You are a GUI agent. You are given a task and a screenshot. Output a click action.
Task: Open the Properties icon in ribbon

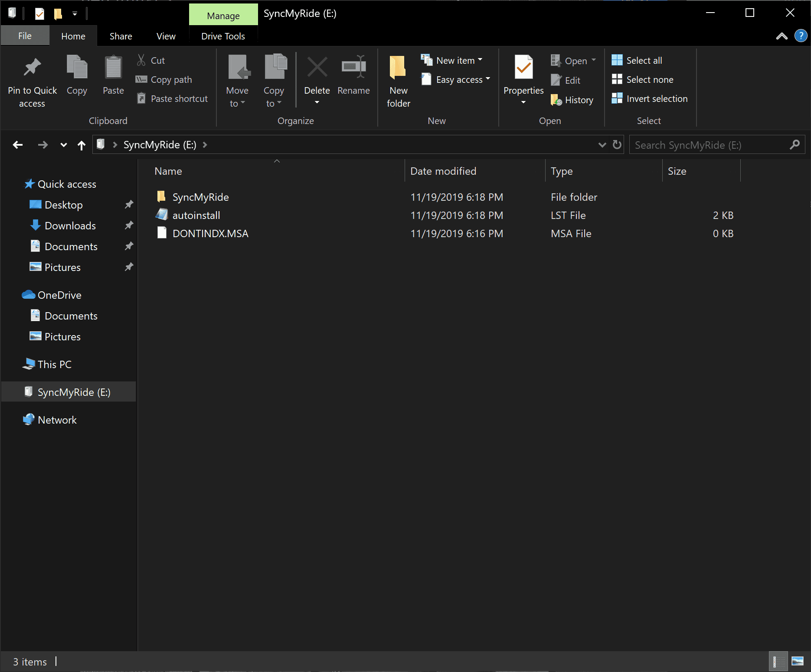(523, 68)
